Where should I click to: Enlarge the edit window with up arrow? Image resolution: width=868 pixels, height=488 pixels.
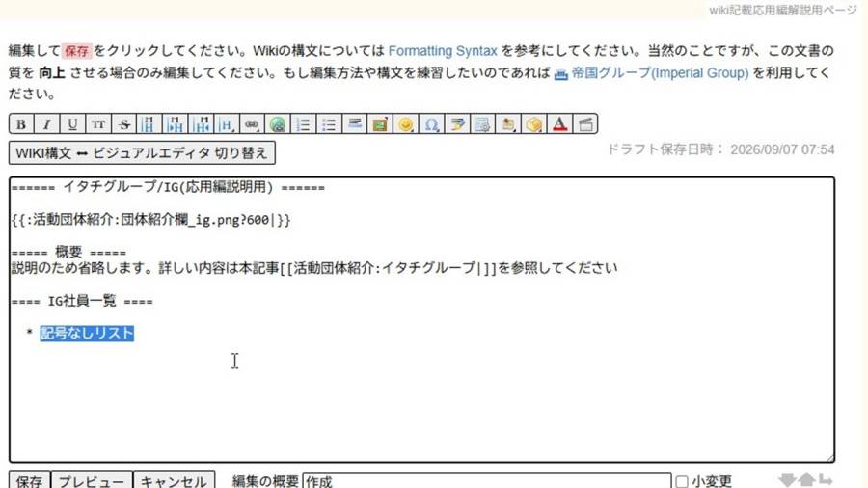(x=806, y=479)
